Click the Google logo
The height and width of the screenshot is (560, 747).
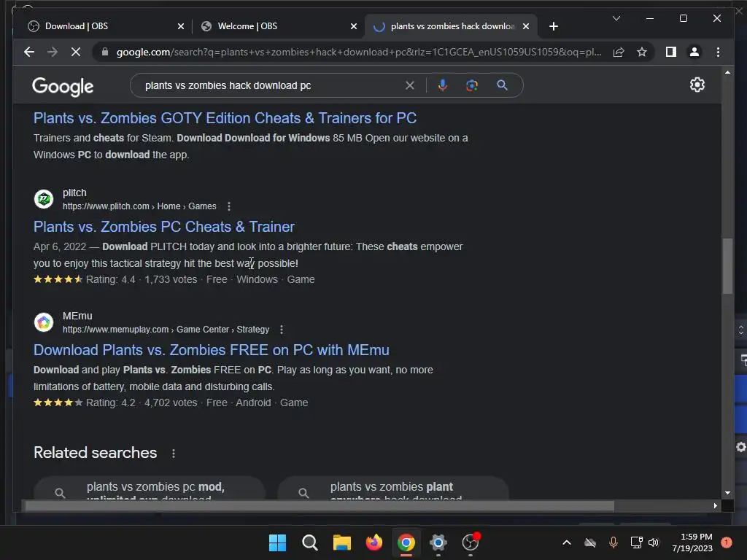click(63, 87)
